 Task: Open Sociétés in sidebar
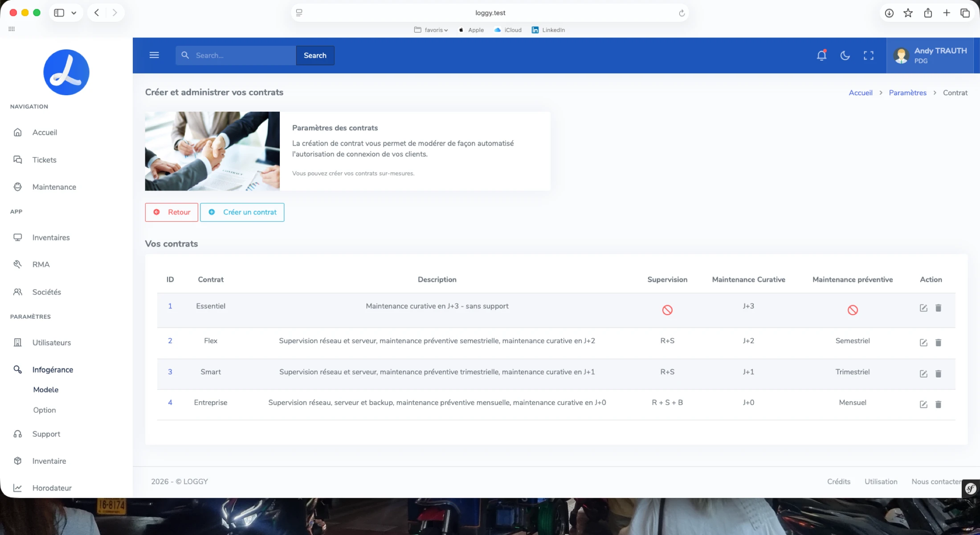(x=46, y=292)
